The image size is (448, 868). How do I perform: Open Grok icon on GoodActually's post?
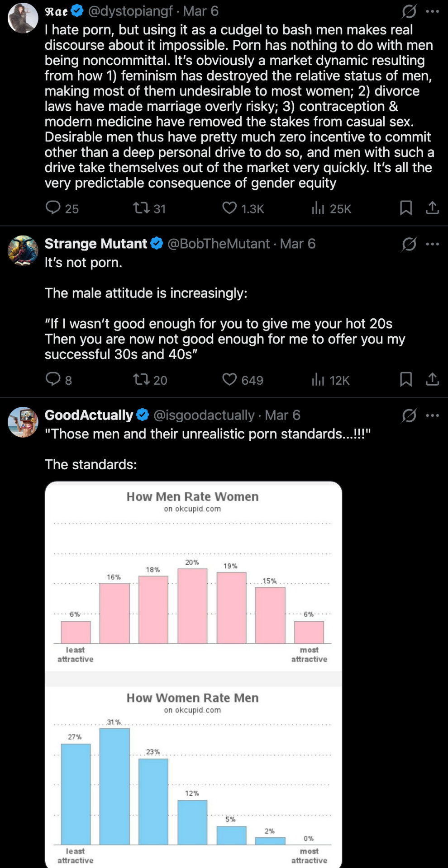click(x=409, y=415)
